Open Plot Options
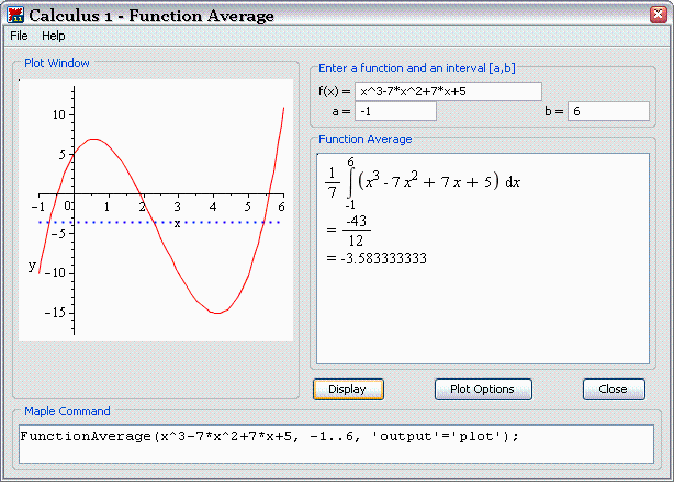The width and height of the screenshot is (674, 482). pos(482,389)
